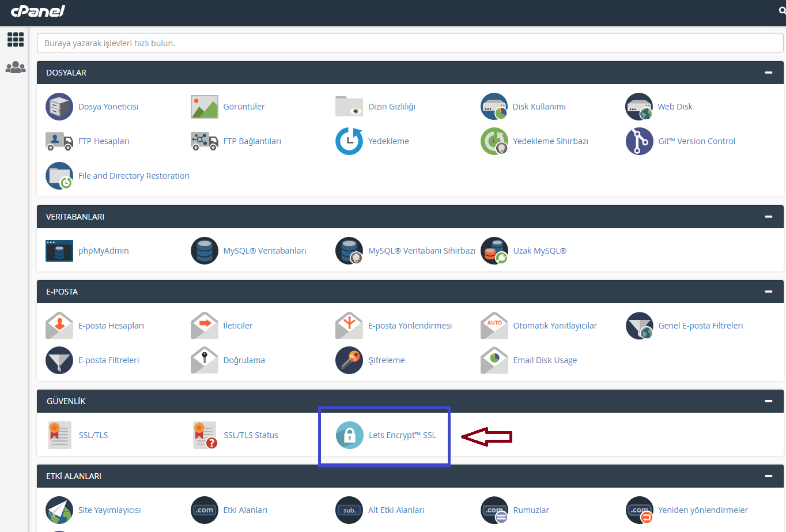Screen dimensions: 786x532
Task: Open File and Directory Restoration icon
Action: pos(59,176)
